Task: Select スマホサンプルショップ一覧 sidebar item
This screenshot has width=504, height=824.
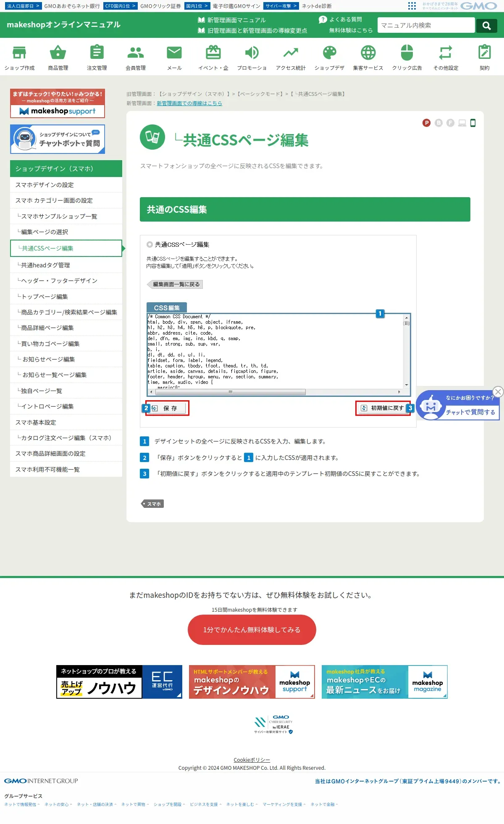Action: click(x=66, y=216)
